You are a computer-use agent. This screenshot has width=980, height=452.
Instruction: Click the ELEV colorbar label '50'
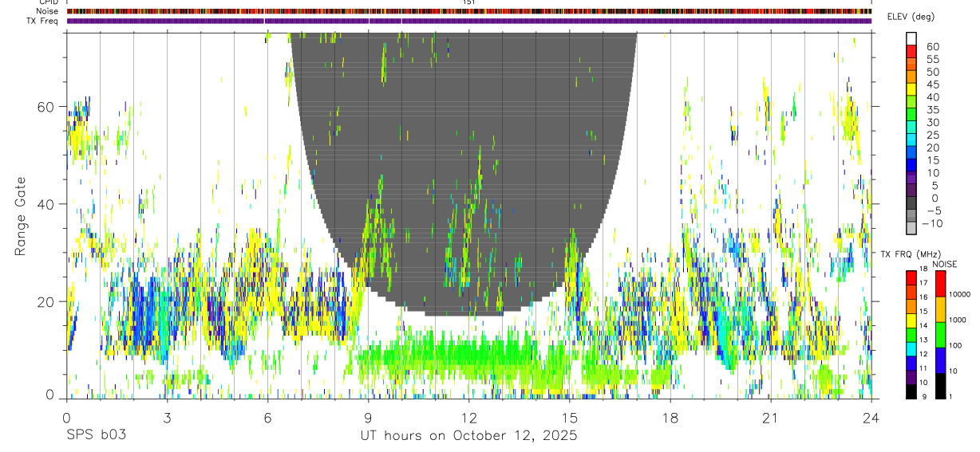[932, 72]
